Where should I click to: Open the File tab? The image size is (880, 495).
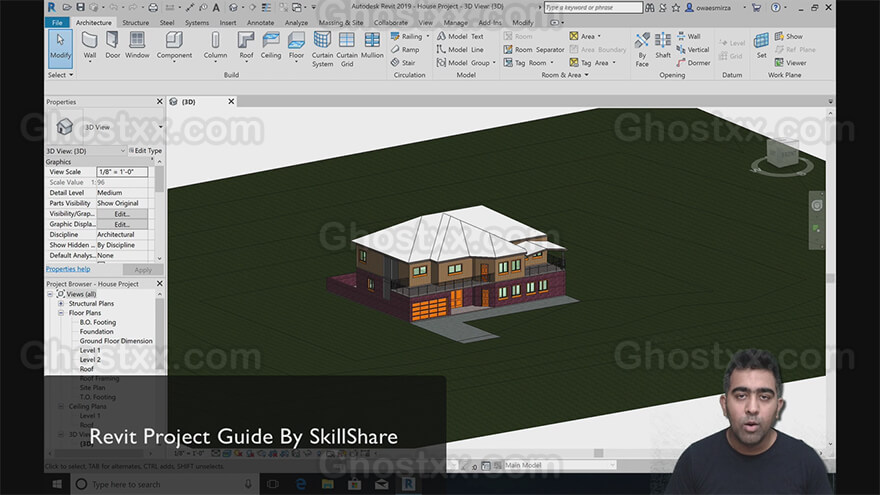click(x=57, y=22)
